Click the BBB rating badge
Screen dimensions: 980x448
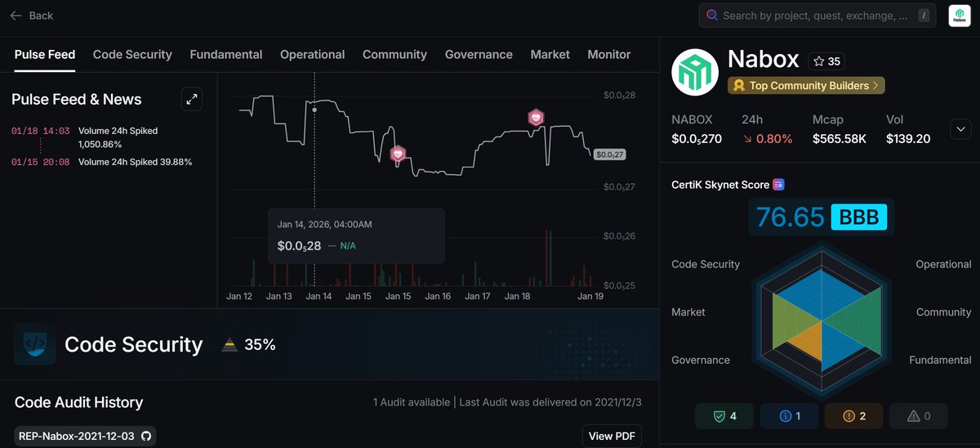click(858, 217)
